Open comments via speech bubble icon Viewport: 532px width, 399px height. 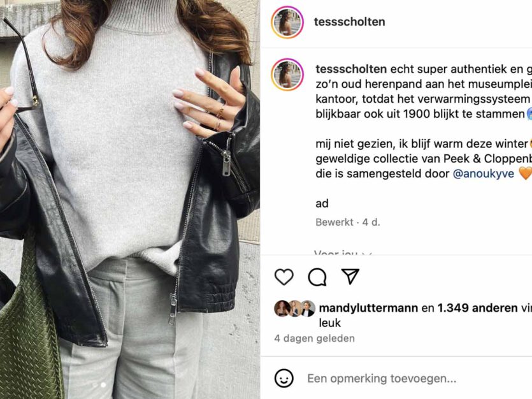point(317,277)
